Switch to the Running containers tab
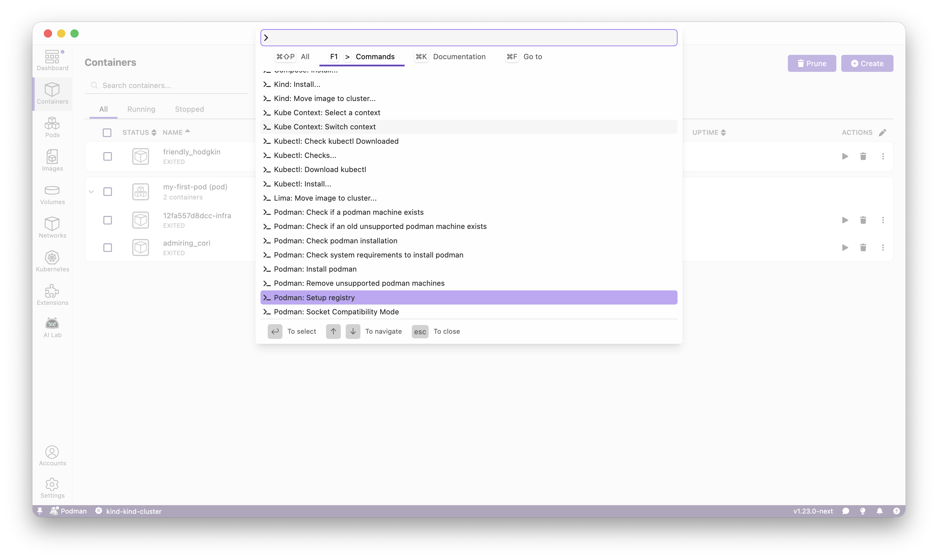938x560 pixels. tap(141, 109)
